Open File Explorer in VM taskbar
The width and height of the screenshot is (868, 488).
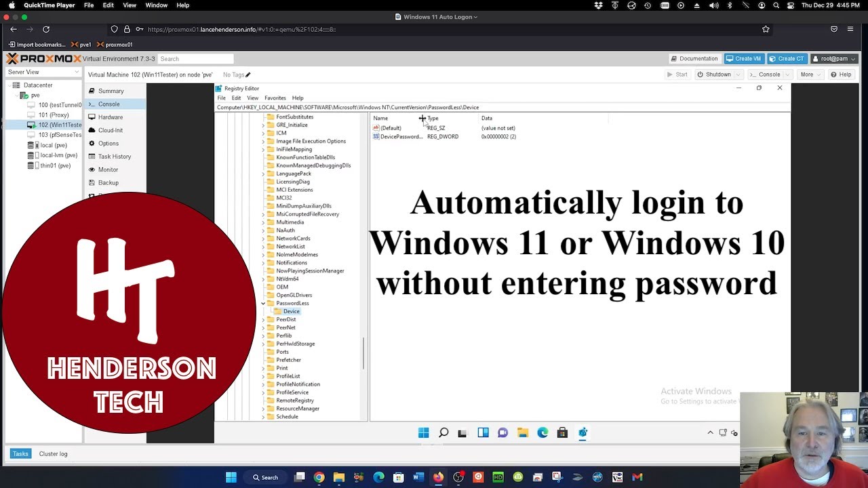pyautogui.click(x=523, y=432)
